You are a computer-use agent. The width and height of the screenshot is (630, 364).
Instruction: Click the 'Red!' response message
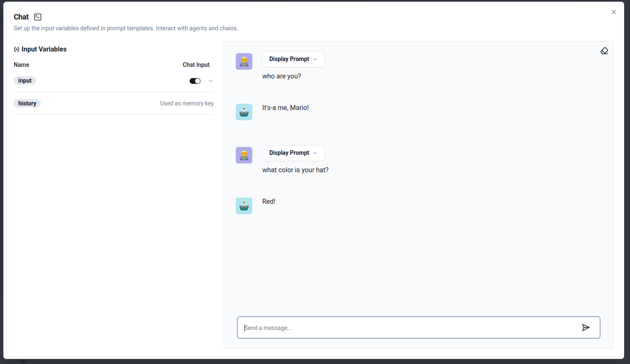tap(269, 201)
